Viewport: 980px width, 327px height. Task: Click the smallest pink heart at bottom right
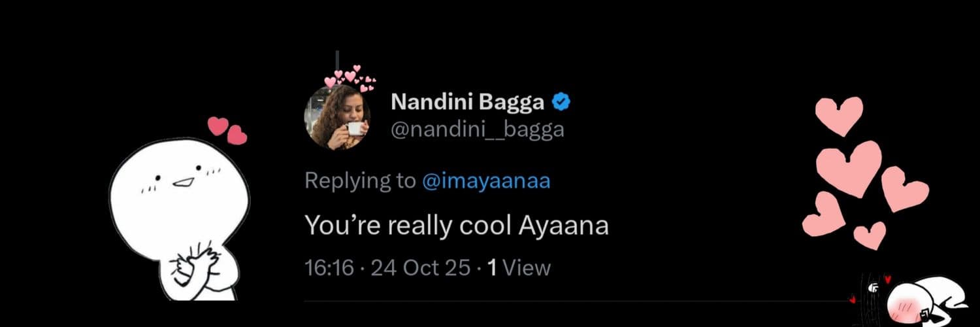tap(870, 235)
